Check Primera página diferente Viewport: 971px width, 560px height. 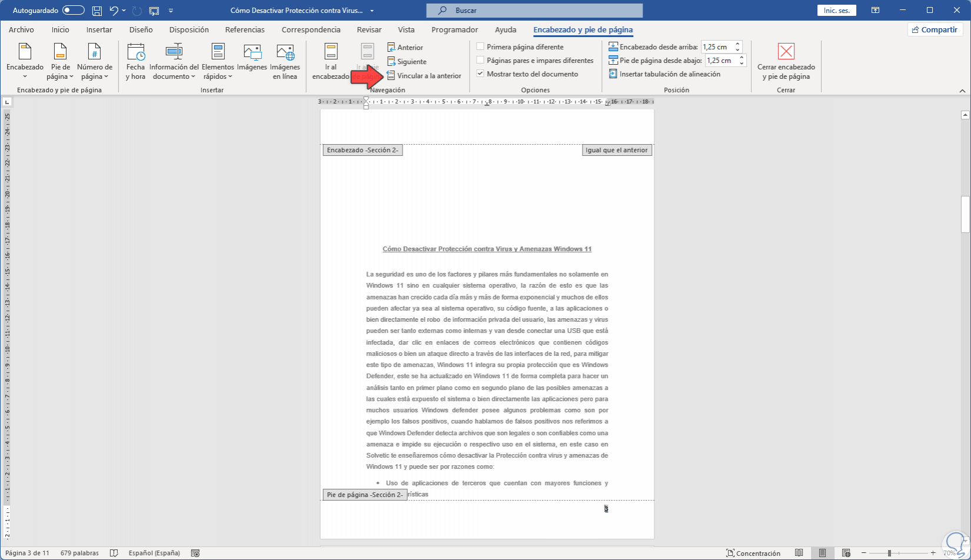(x=480, y=46)
